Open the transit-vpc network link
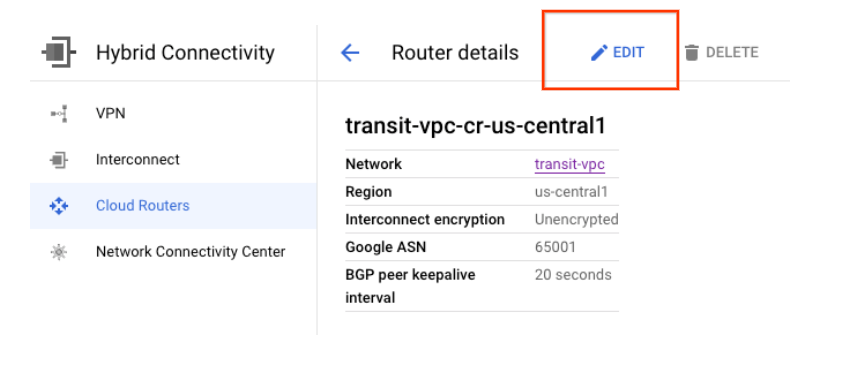841x369 pixels. coord(570,164)
